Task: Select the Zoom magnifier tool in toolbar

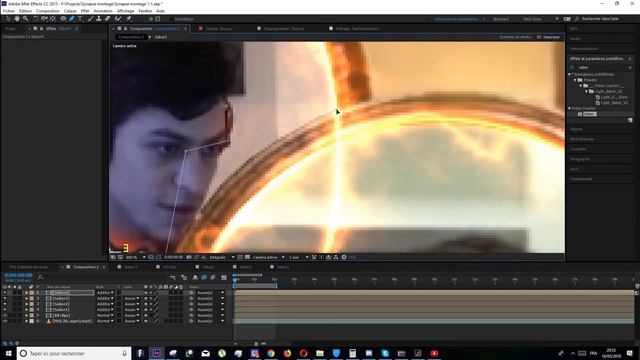Action: [x=25, y=19]
